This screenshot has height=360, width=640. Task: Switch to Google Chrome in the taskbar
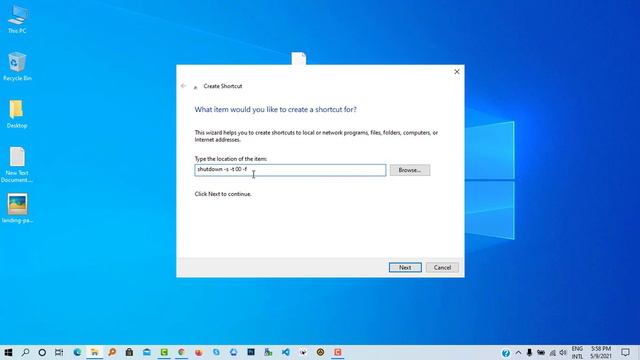click(181, 352)
